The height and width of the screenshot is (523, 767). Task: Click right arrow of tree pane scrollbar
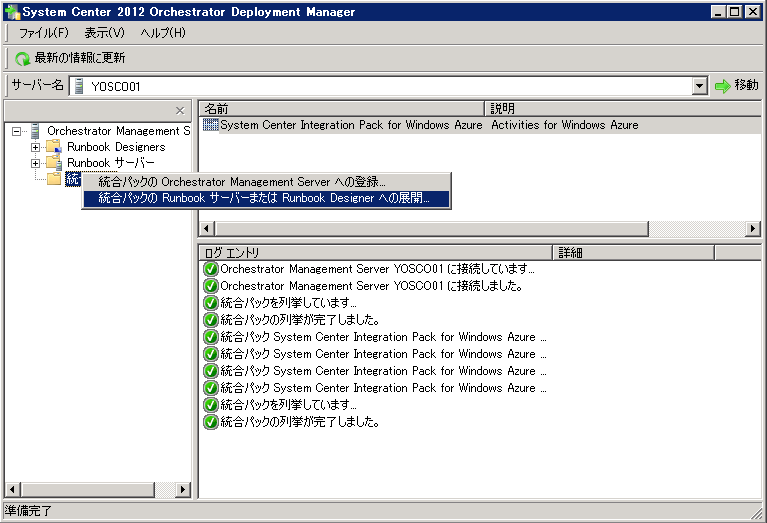(x=183, y=489)
